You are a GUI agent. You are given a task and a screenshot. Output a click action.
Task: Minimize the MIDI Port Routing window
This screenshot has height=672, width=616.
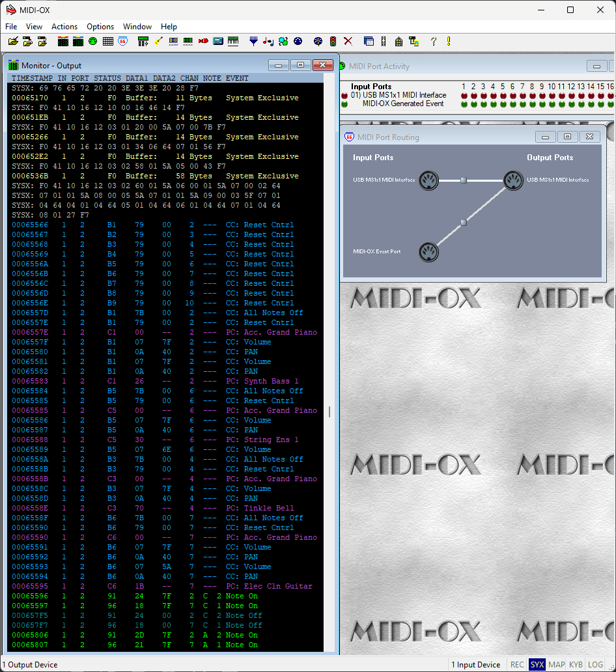point(545,137)
